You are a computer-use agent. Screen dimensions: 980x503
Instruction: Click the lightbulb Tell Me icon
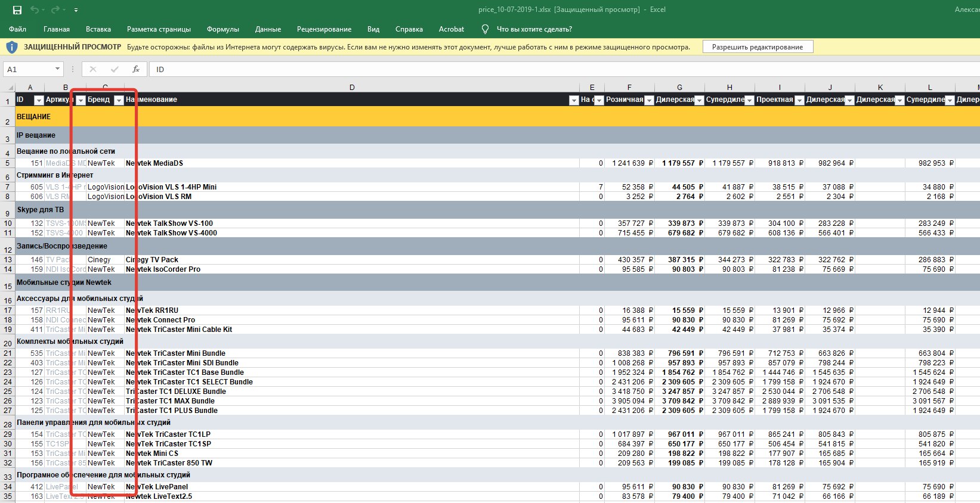(485, 29)
